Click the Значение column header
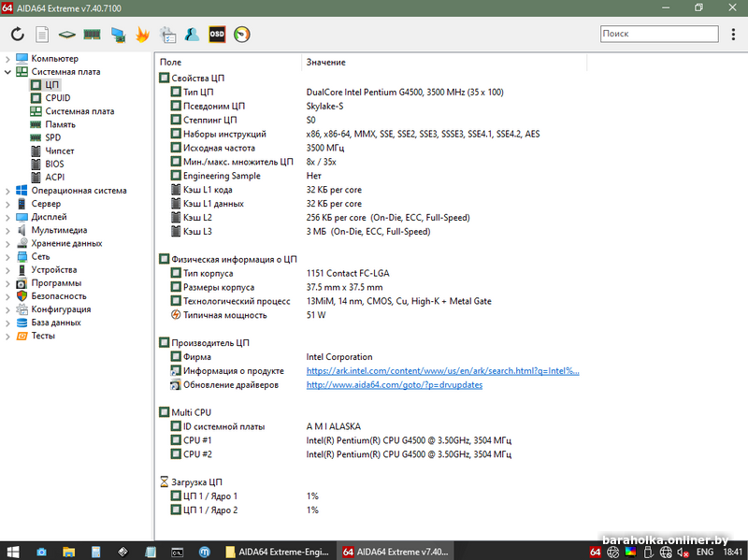 [325, 63]
